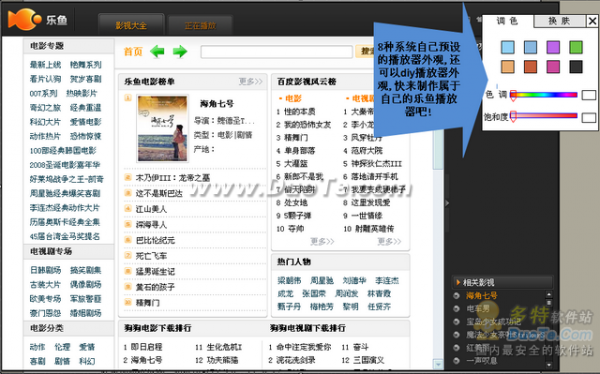Image resolution: width=600 pixels, height=374 pixels.
Task: Open 刘德华 under 热门人物
Action: coord(354,281)
